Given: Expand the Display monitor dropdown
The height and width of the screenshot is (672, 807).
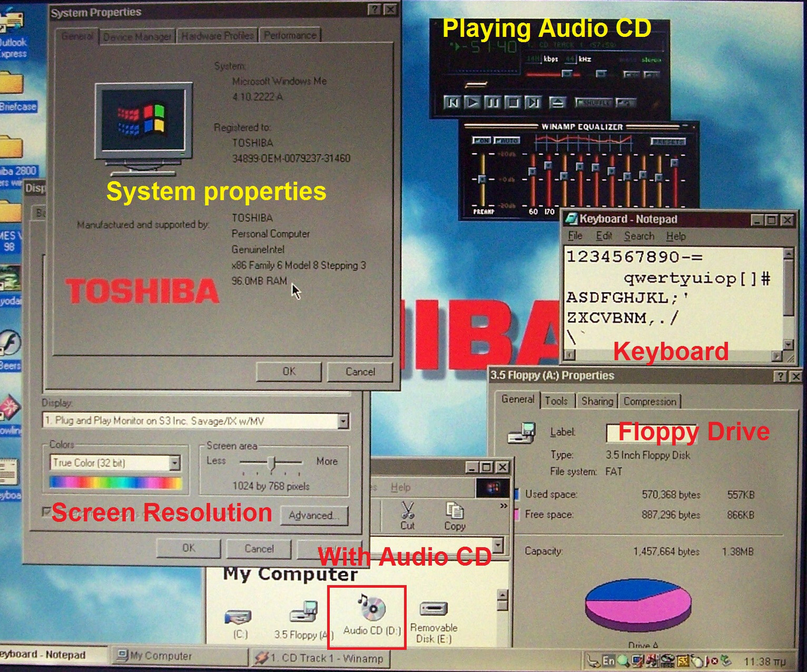Looking at the screenshot, I should (x=343, y=421).
